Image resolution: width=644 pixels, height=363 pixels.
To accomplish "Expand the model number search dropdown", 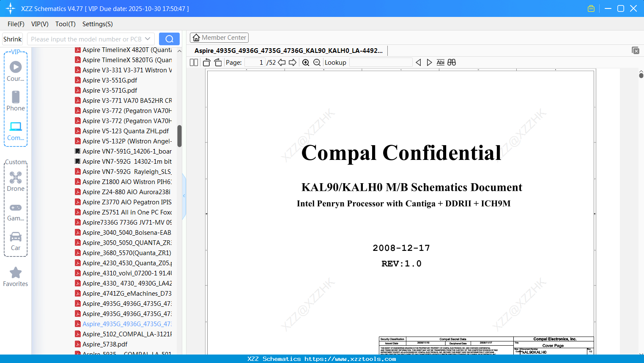I will 148,39.
